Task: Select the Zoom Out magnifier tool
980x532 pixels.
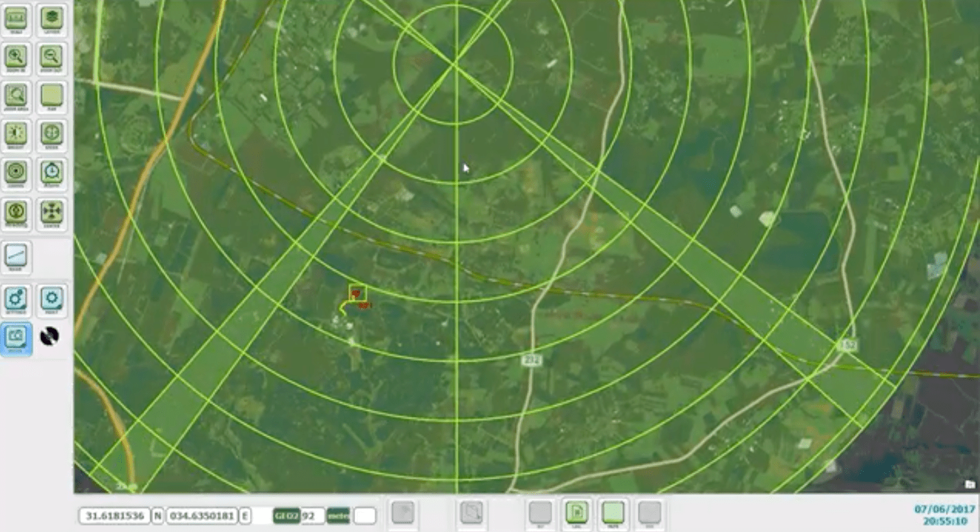Action: pos(52,57)
